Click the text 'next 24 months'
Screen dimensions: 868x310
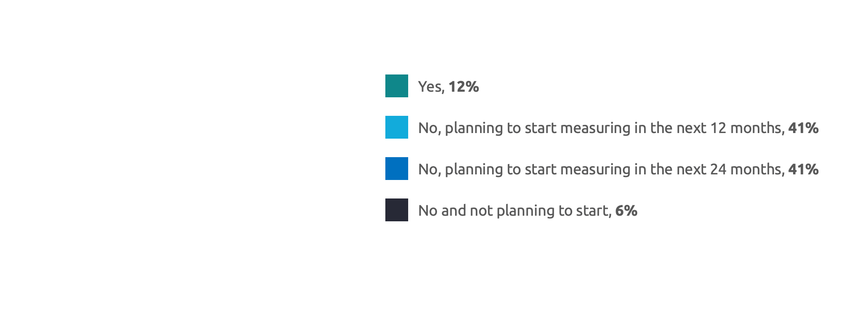coord(730,169)
